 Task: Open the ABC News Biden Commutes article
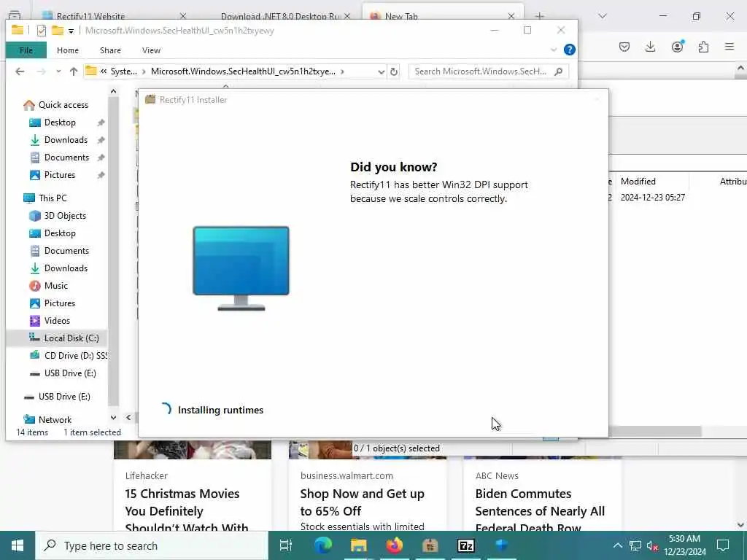click(540, 510)
